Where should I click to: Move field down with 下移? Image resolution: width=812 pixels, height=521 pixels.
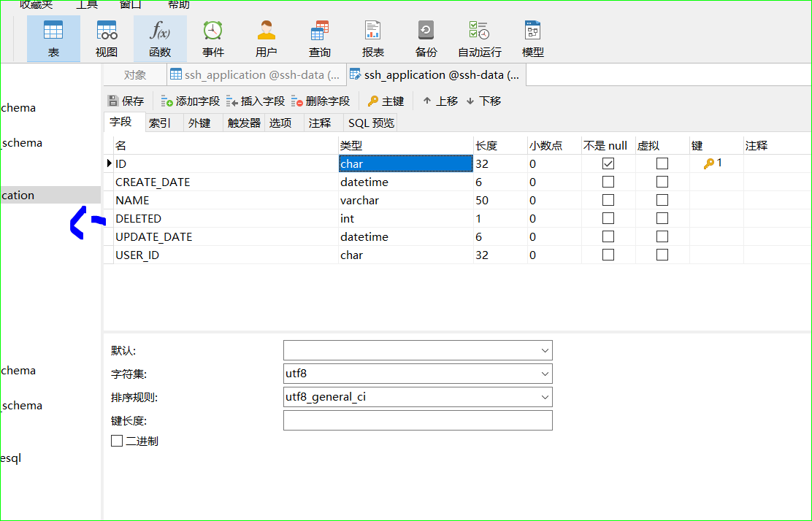click(x=483, y=101)
